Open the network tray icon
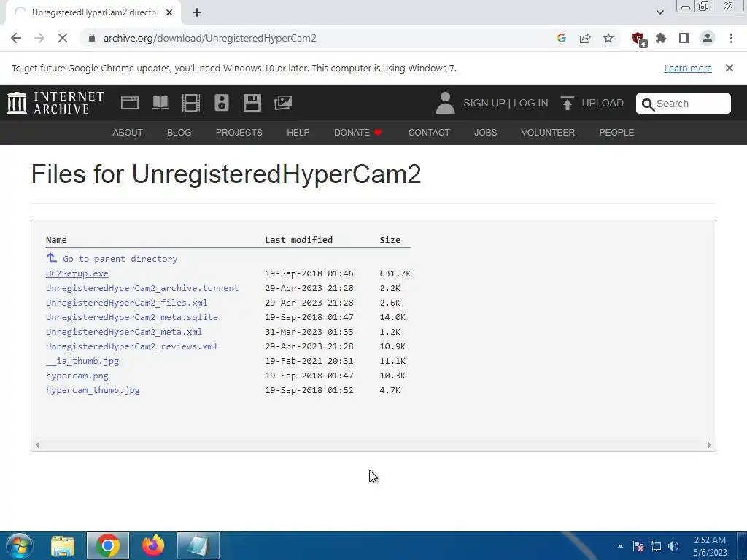Screen dimensions: 747x560 [x=656, y=546]
